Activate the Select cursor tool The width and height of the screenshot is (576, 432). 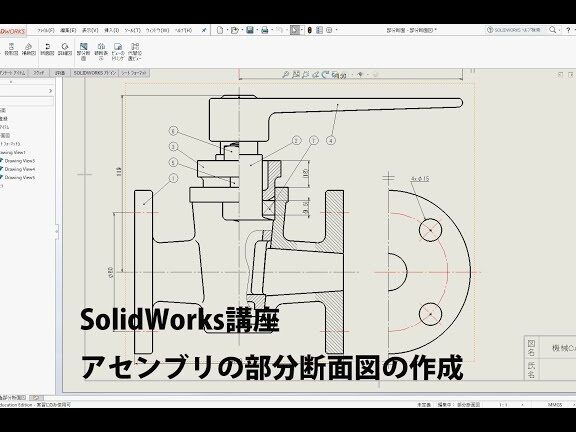click(x=295, y=30)
